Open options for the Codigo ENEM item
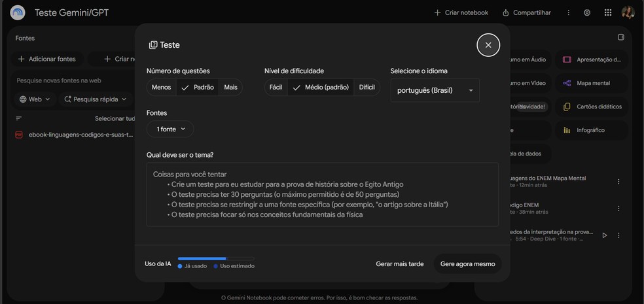The width and height of the screenshot is (644, 304). coord(618,209)
